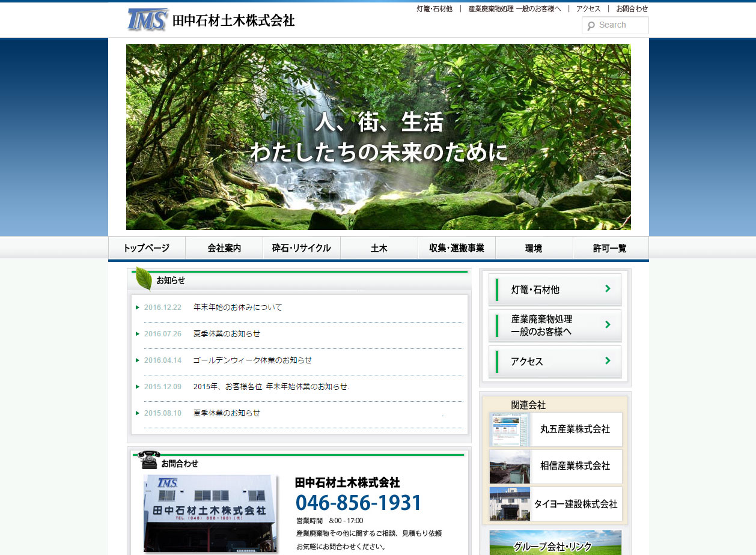Screen dimensions: 756x555
Task: Click the bullet arrow beside 2016.04.14
Action: click(138, 360)
